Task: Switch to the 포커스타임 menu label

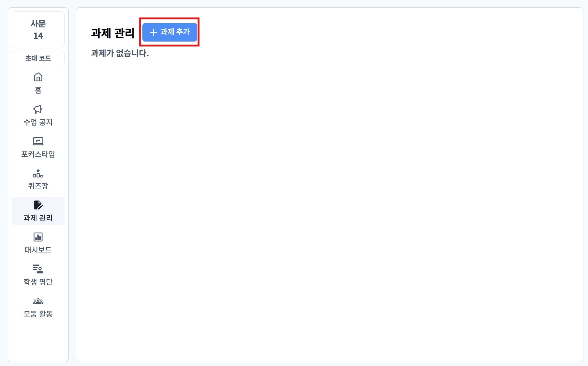Action: pos(38,154)
